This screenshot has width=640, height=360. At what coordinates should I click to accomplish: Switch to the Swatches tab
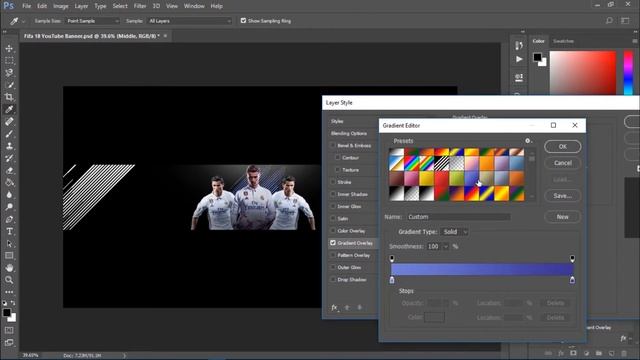point(563,41)
